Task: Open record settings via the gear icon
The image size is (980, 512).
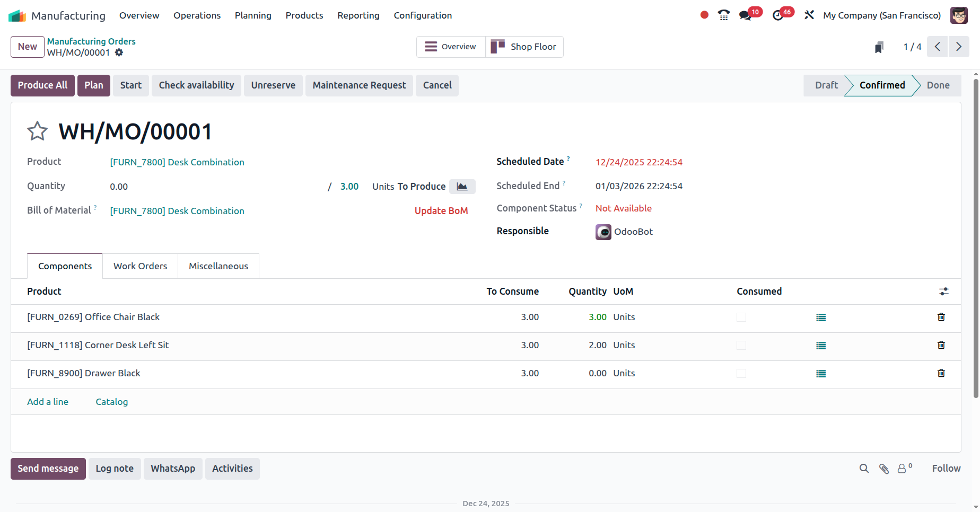Action: pyautogui.click(x=119, y=52)
